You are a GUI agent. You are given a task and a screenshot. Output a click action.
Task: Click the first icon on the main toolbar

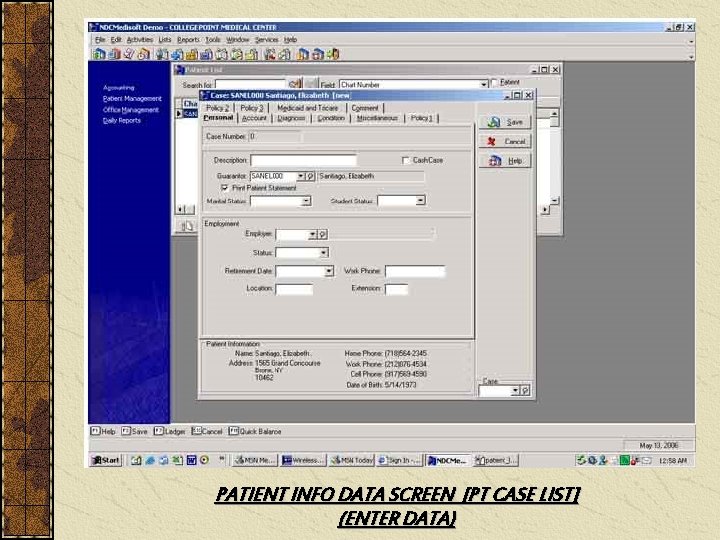99,54
